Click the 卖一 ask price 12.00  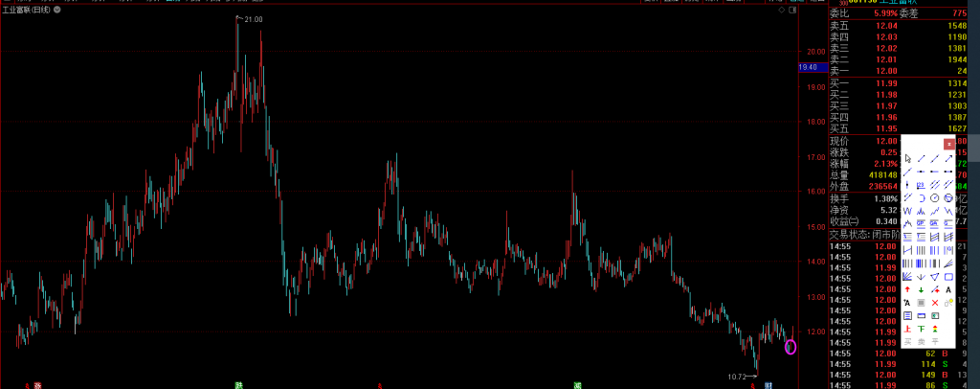pos(887,71)
